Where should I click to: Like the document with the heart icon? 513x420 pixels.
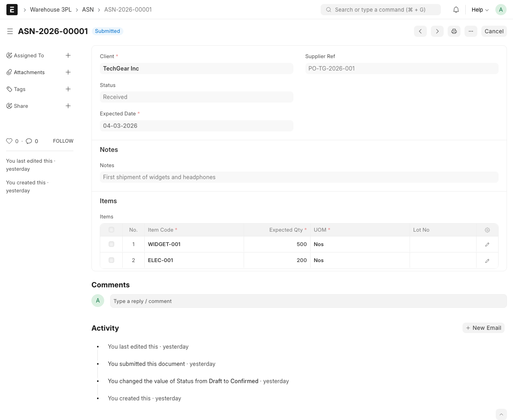[9, 141]
